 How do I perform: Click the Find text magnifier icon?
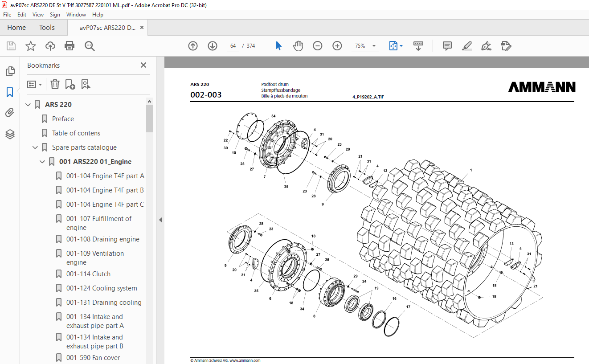90,46
